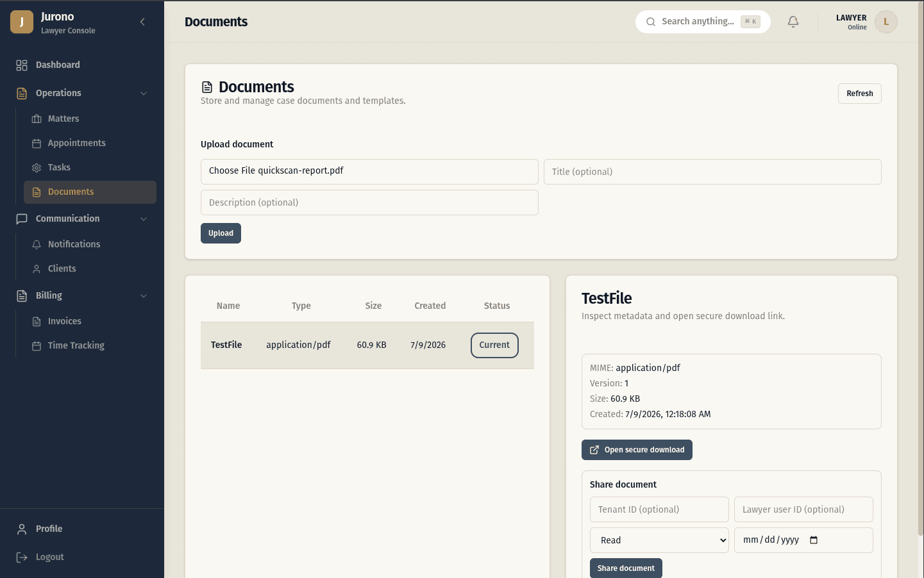Select the TestFile row name
The image size is (924, 578).
[x=226, y=345]
